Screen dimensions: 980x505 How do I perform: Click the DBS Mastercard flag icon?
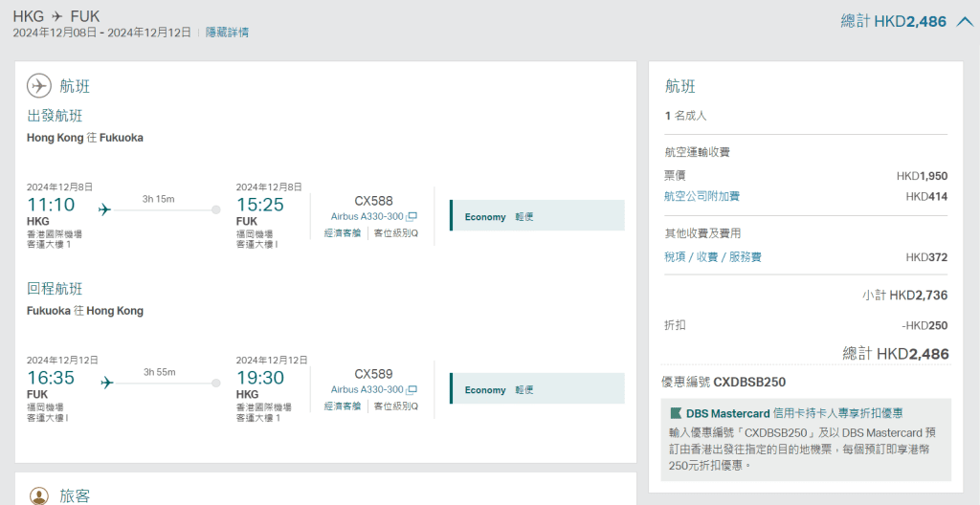pos(676,413)
